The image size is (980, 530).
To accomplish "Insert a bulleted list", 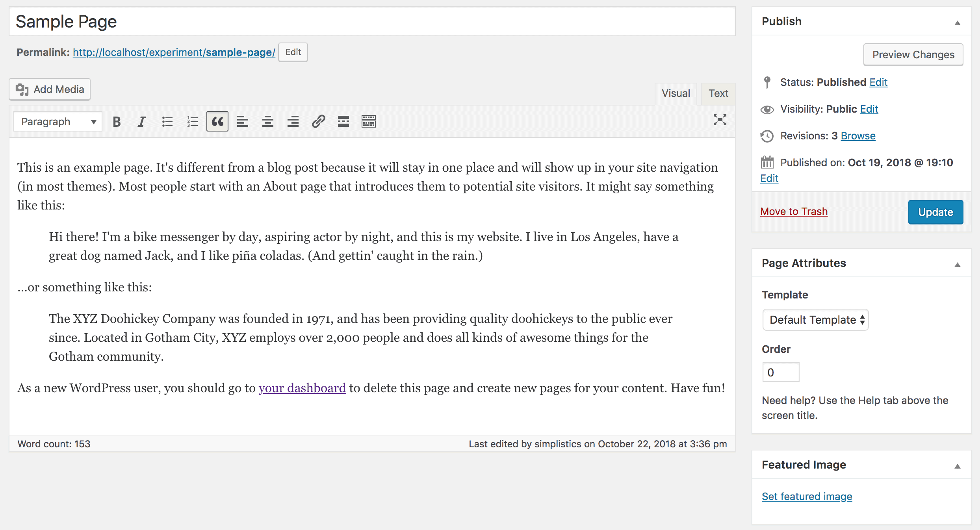I will tap(167, 122).
